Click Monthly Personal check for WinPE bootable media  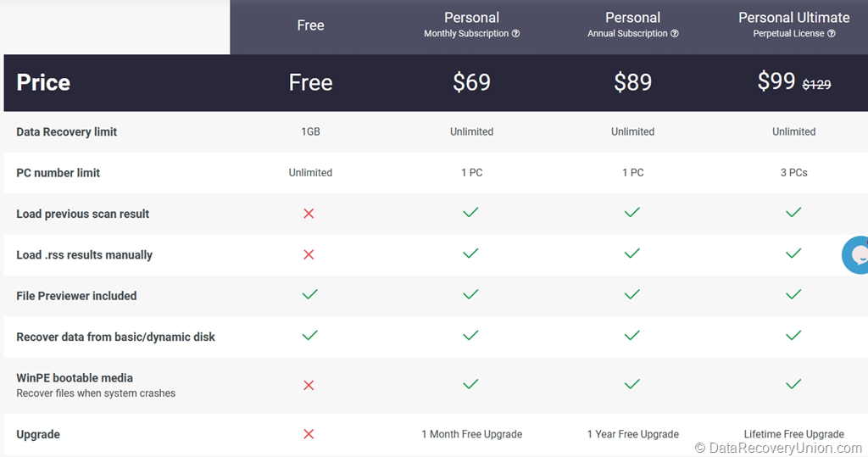470,384
